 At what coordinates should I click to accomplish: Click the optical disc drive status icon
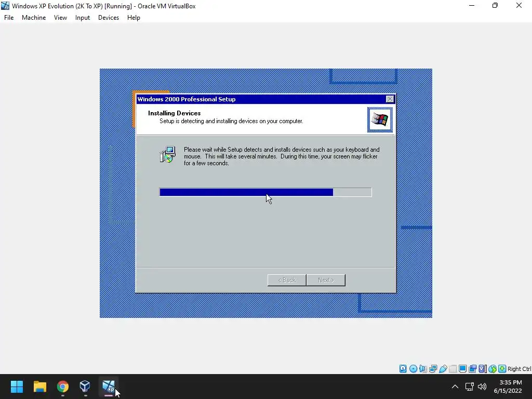[x=413, y=369]
